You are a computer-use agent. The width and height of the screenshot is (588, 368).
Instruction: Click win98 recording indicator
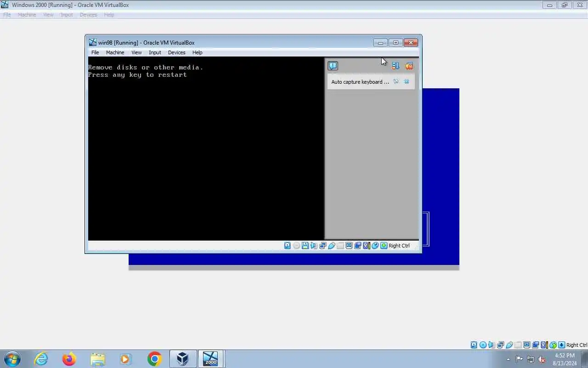pos(357,246)
